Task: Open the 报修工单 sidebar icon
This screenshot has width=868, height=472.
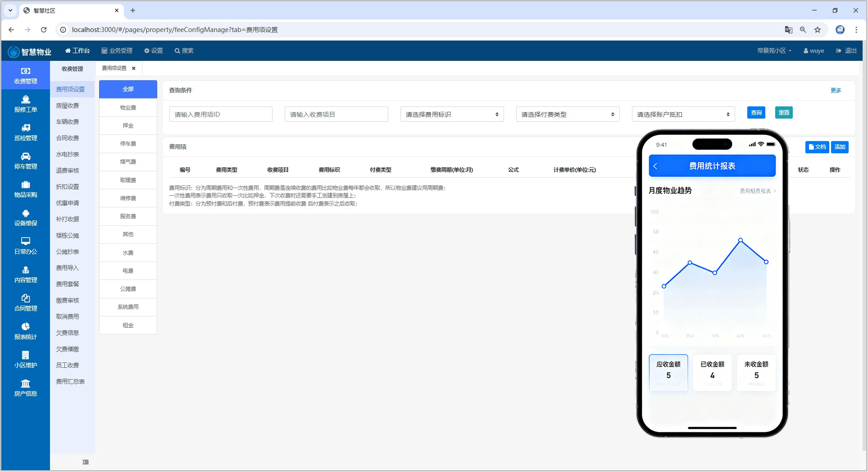Action: click(x=26, y=100)
